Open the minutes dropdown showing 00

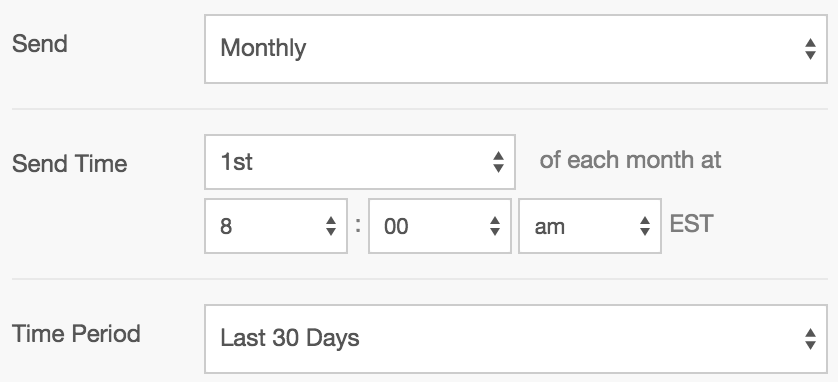[440, 226]
